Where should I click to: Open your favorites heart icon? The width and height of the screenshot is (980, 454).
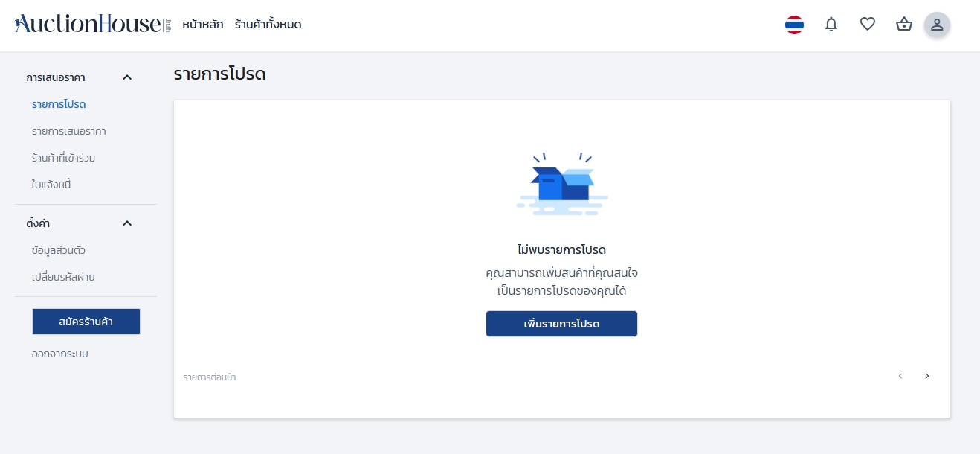pos(867,25)
